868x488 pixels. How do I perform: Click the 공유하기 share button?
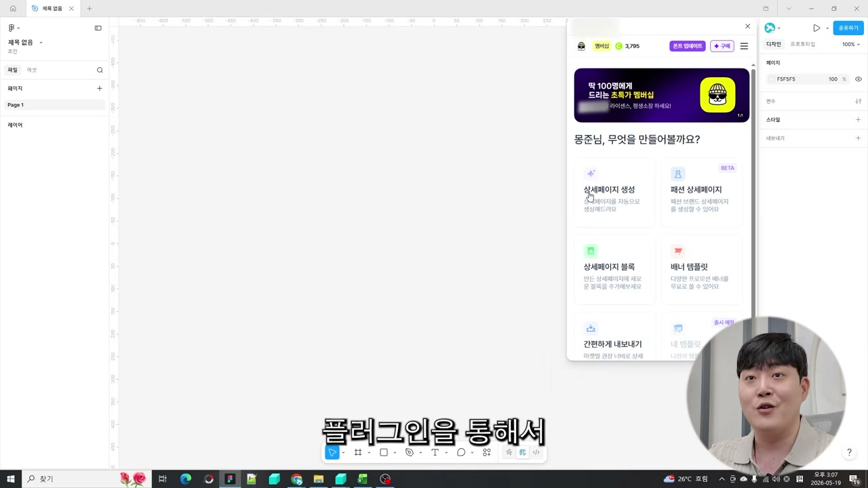click(x=848, y=28)
